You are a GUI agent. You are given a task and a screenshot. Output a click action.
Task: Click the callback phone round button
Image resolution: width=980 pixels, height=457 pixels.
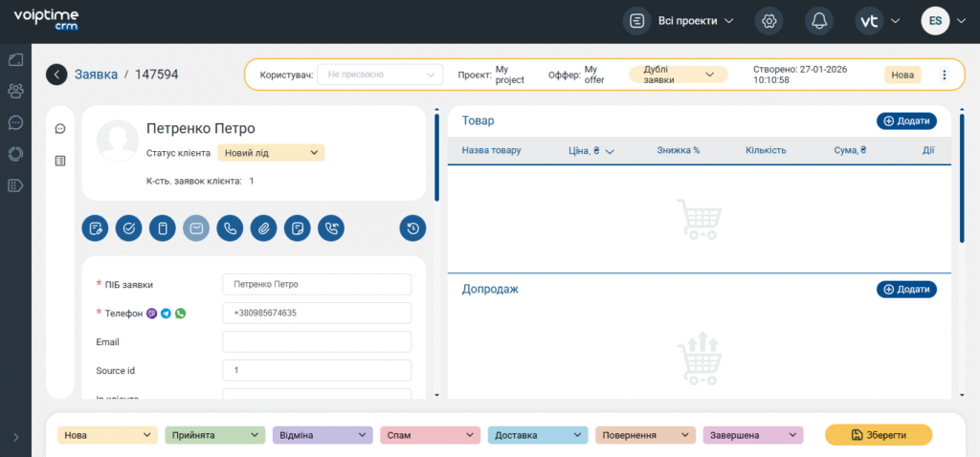click(x=331, y=228)
